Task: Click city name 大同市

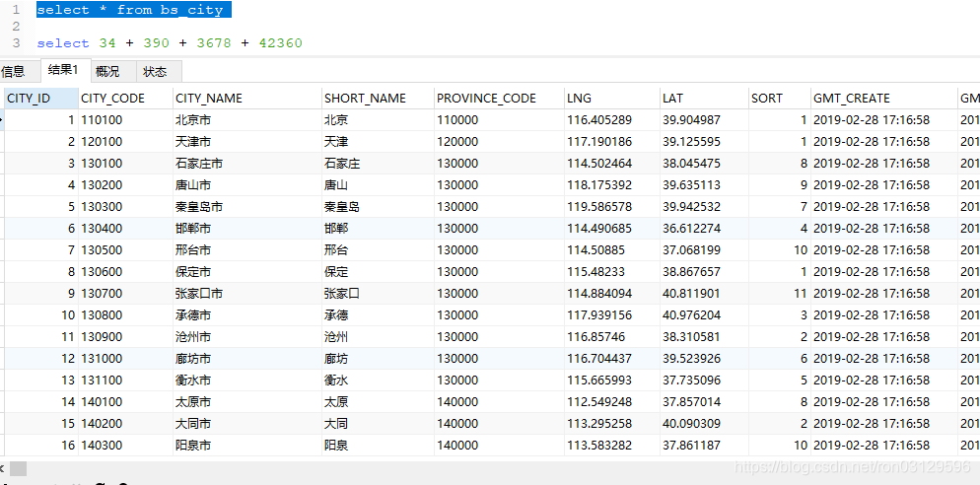Action: pos(246,424)
